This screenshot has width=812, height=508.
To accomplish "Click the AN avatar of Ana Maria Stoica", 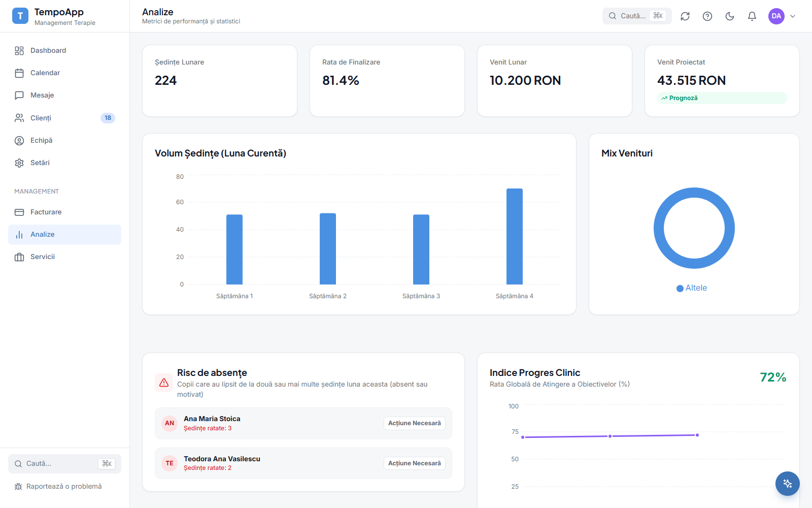I will (x=170, y=423).
